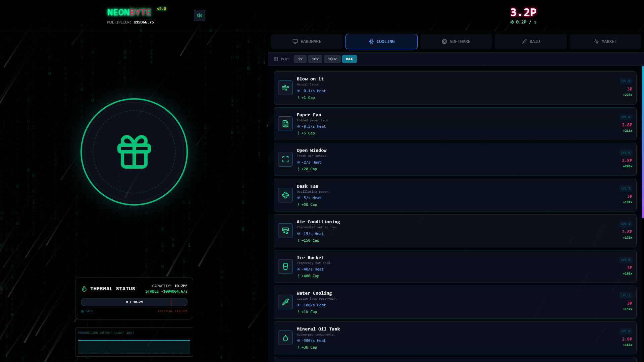
Task: Switch to the Software tab
Action: pyautogui.click(x=456, y=42)
